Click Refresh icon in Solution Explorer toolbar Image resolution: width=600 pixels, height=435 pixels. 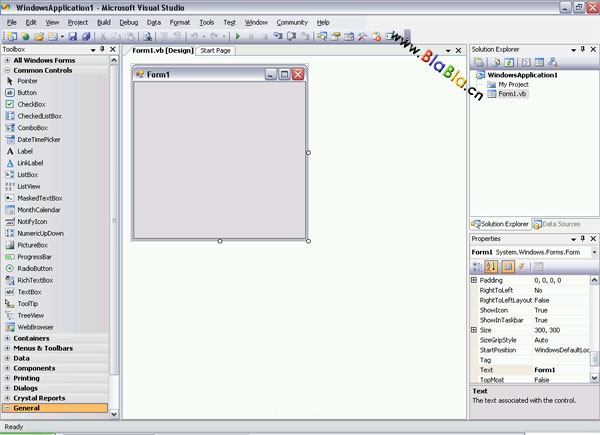pos(508,62)
